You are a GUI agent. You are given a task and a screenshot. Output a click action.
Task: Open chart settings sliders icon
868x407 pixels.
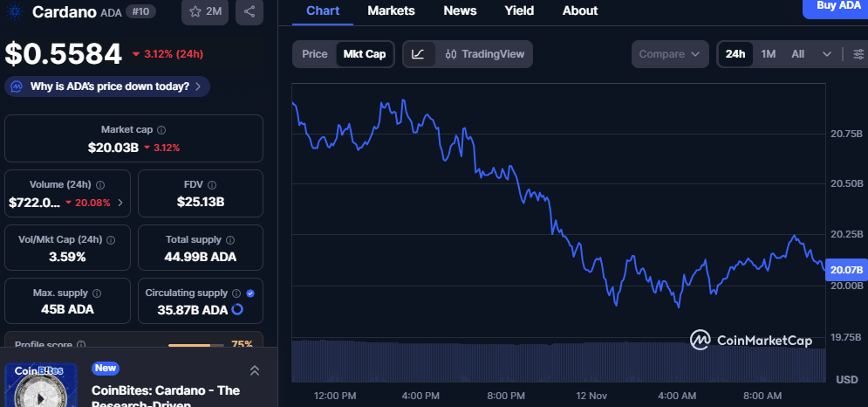[x=858, y=54]
